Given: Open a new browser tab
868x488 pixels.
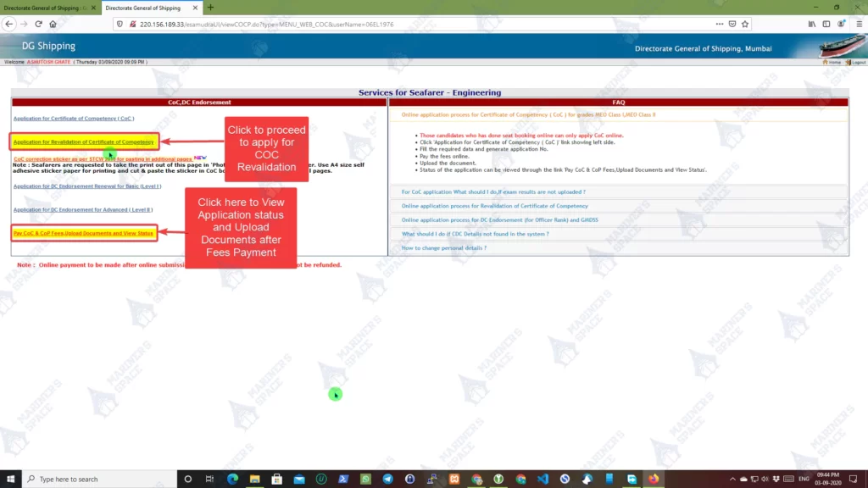Looking at the screenshot, I should click(x=210, y=8).
